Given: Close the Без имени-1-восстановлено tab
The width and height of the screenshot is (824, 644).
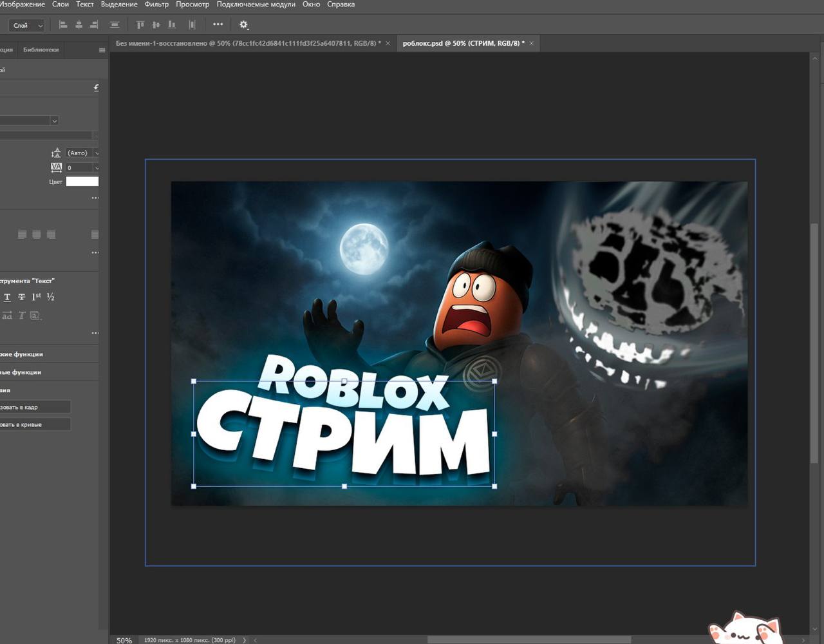Looking at the screenshot, I should (388, 43).
